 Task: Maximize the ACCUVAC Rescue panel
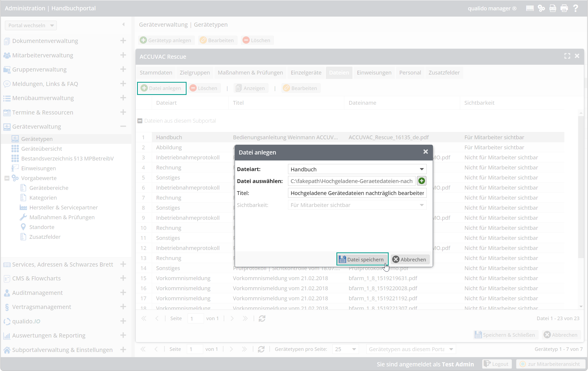click(567, 56)
